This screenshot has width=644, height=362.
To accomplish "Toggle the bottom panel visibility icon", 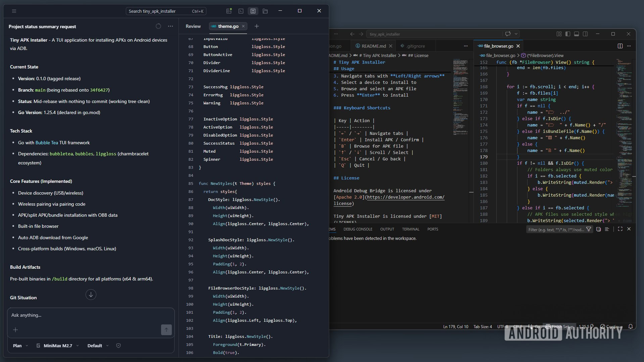I will pos(576,34).
